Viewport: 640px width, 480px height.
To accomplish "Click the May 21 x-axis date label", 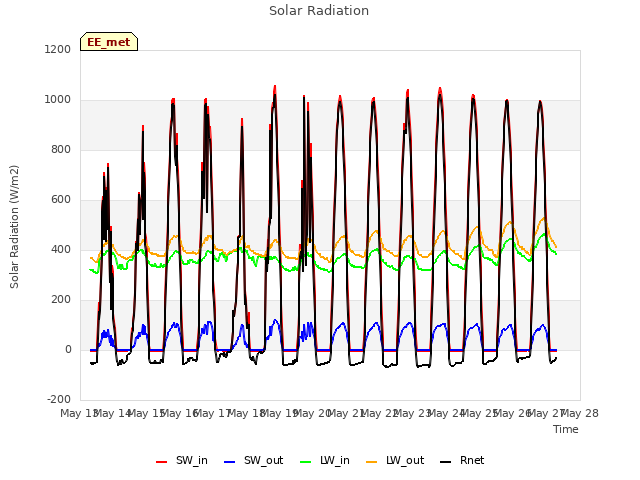I will pos(347,413).
